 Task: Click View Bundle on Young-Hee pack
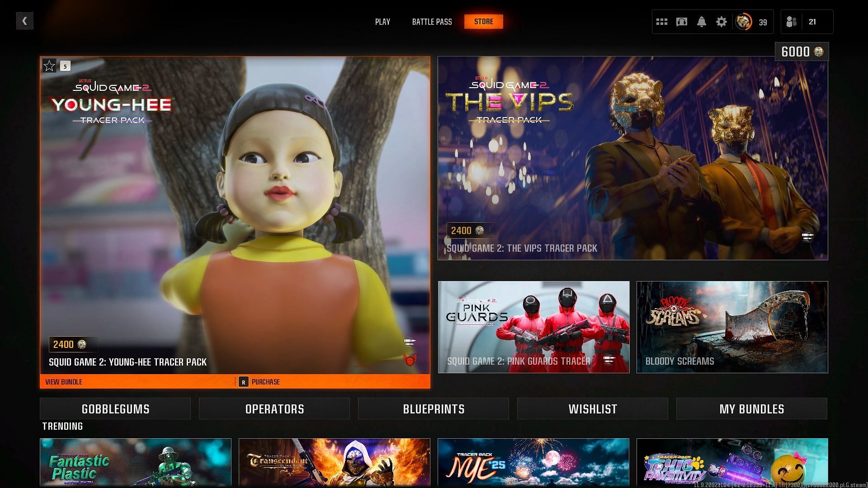(x=64, y=382)
